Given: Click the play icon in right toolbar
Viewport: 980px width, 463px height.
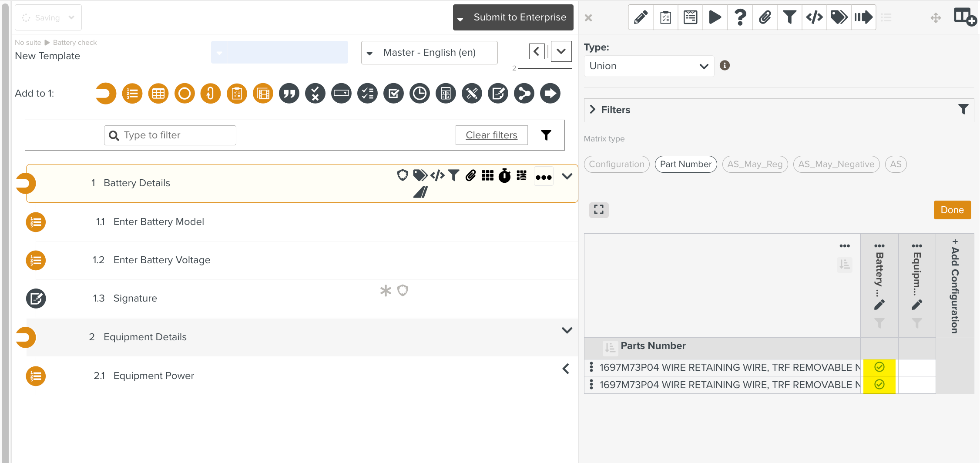Looking at the screenshot, I should [715, 17].
